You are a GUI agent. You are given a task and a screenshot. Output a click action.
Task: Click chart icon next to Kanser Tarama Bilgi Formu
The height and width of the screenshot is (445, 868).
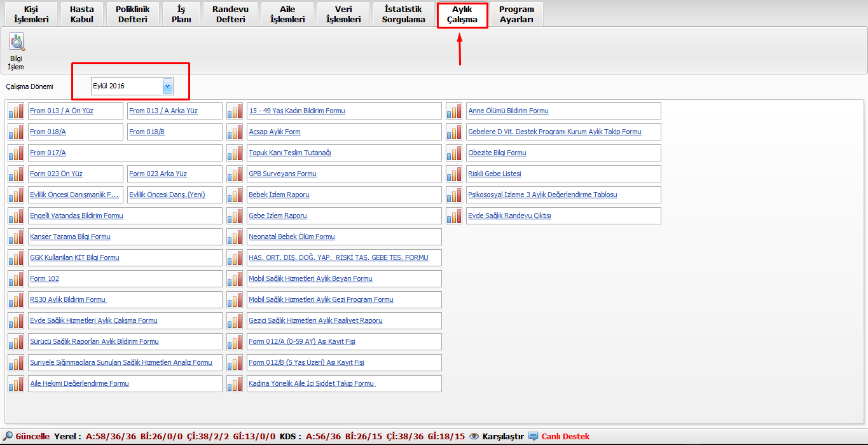16,236
